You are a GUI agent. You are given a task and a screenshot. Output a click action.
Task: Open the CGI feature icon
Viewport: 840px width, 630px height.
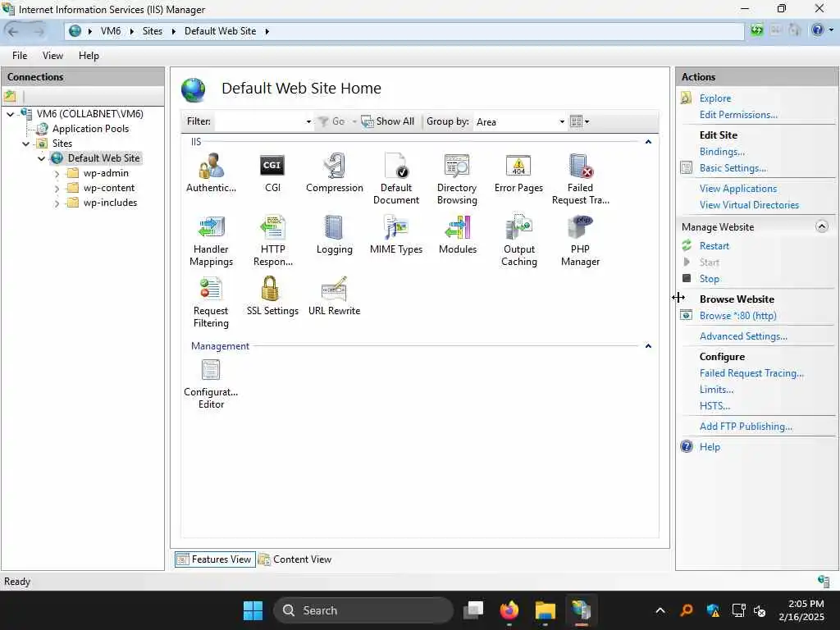click(x=272, y=172)
